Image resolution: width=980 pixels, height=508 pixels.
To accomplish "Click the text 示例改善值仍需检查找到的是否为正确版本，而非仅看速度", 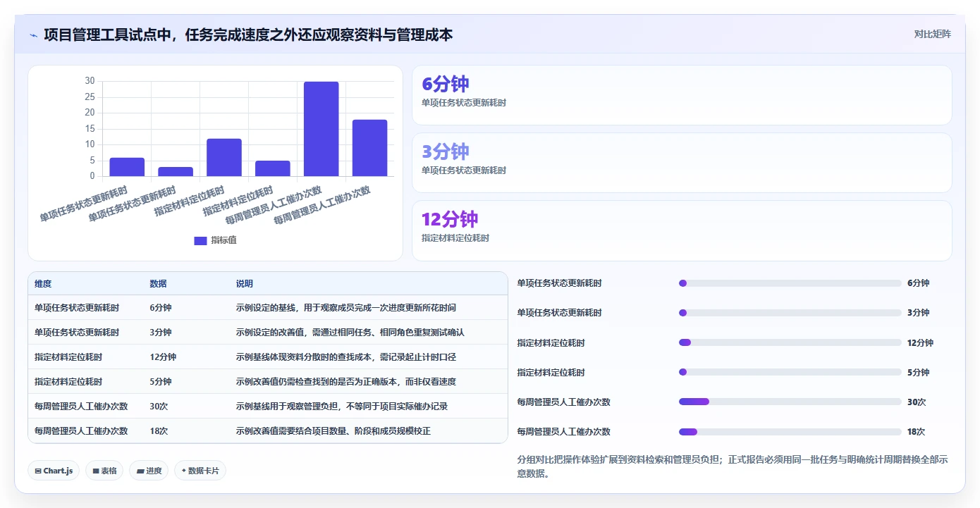I will click(346, 381).
